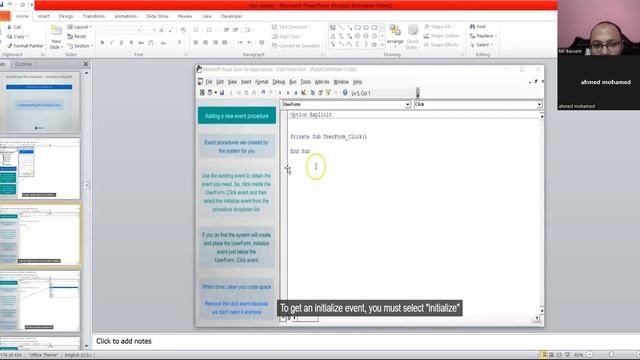Open the Select dropdown in Editing
This screenshot has width=640, height=360.
point(482,45)
